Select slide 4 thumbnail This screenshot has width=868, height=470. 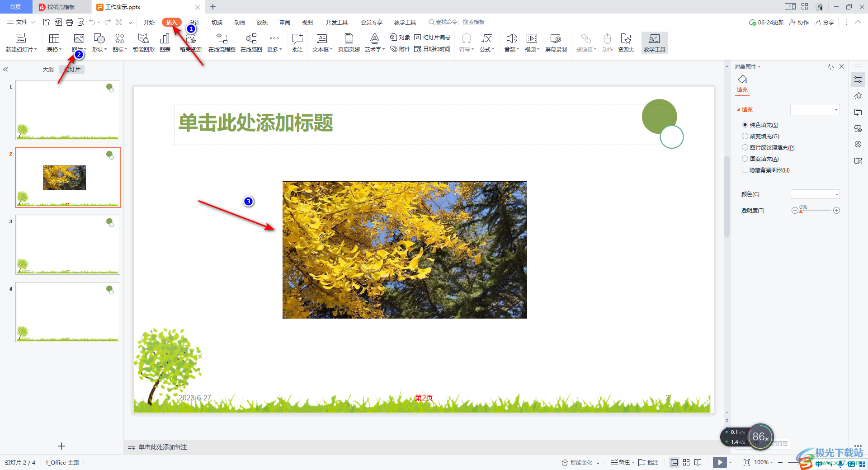point(68,312)
